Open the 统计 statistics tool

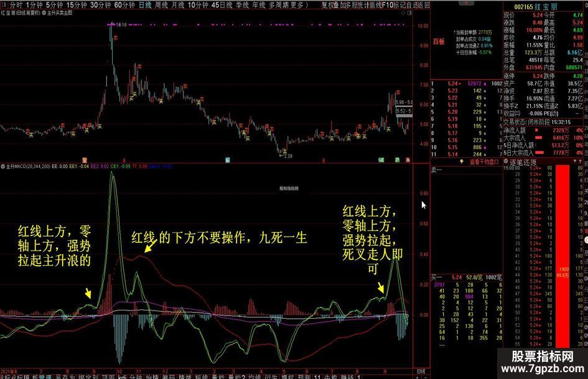coord(363,5)
